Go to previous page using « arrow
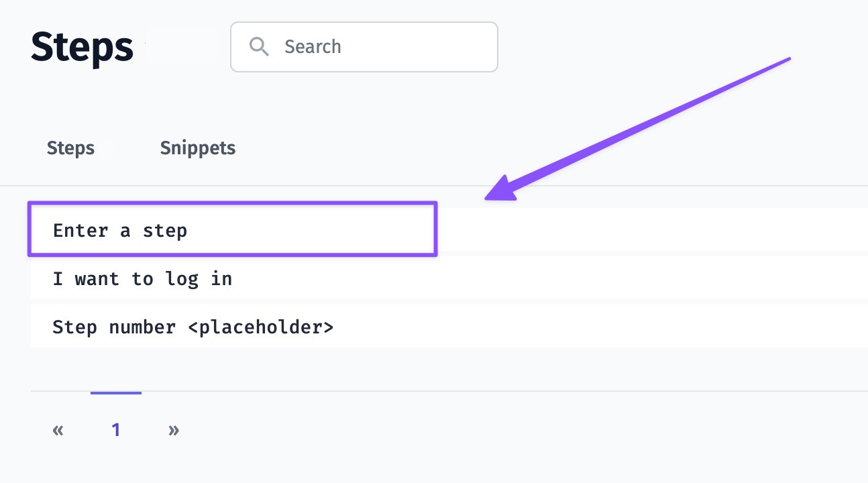Image resolution: width=868 pixels, height=483 pixels. tap(58, 430)
